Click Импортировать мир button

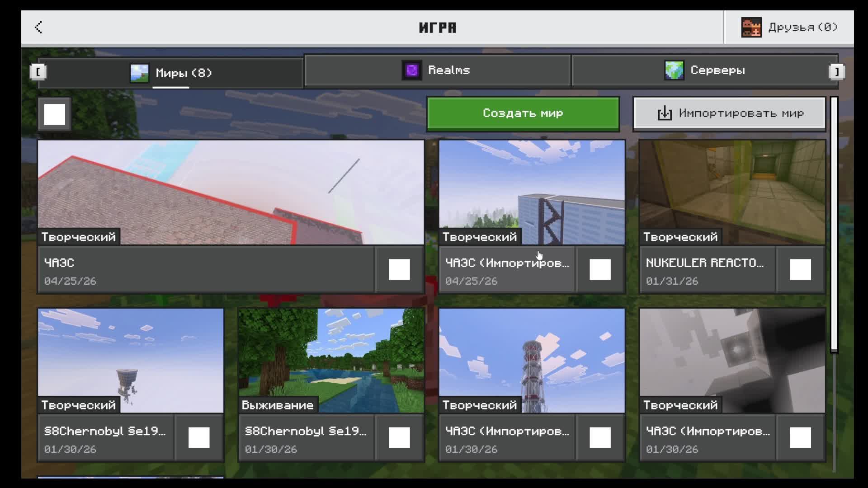pyautogui.click(x=729, y=113)
